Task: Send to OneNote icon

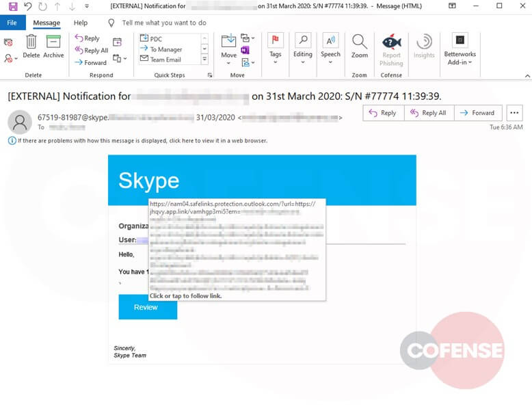Action: [245, 50]
